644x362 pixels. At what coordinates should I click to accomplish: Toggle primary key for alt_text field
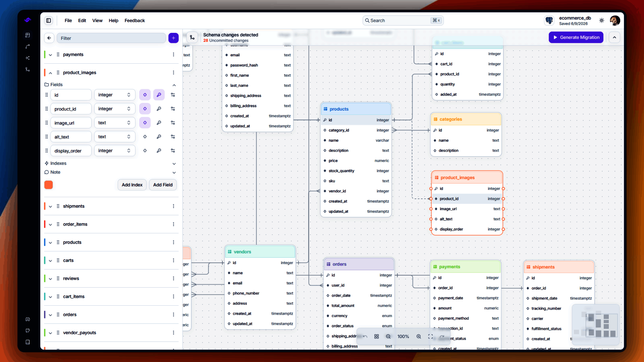click(x=159, y=137)
